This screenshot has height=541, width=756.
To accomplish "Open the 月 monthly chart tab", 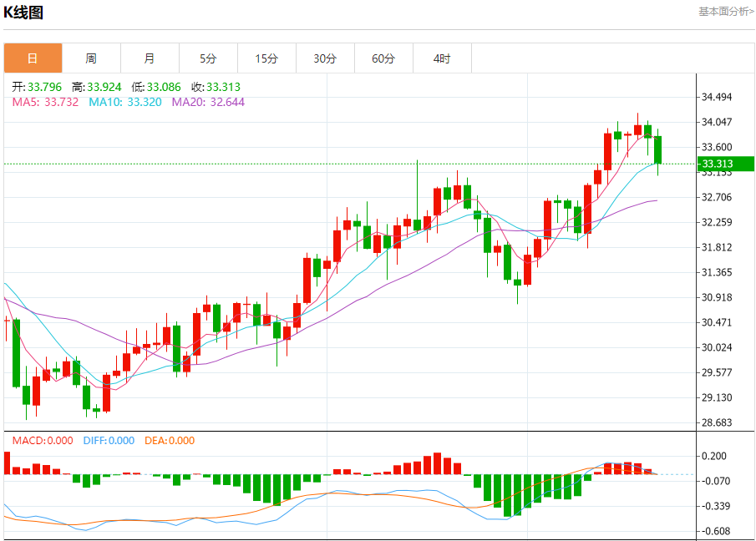I will tap(150, 58).
